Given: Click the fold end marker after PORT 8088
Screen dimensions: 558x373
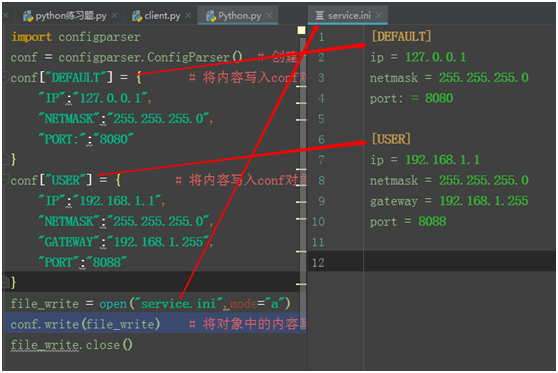Looking at the screenshot, I should click(x=6, y=283).
